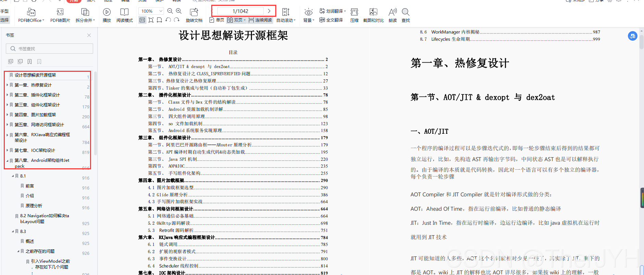Click the 旋转文档 rotate document icon
This screenshot has height=275, width=644.
tap(194, 12)
